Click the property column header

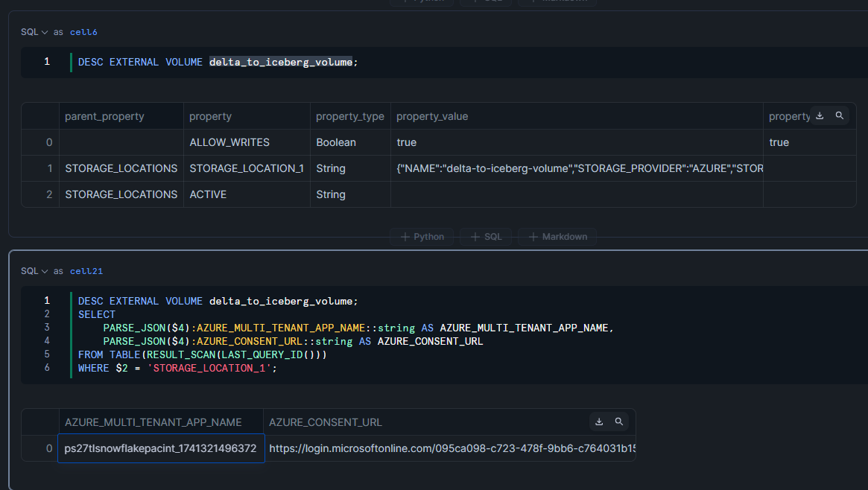click(x=247, y=116)
